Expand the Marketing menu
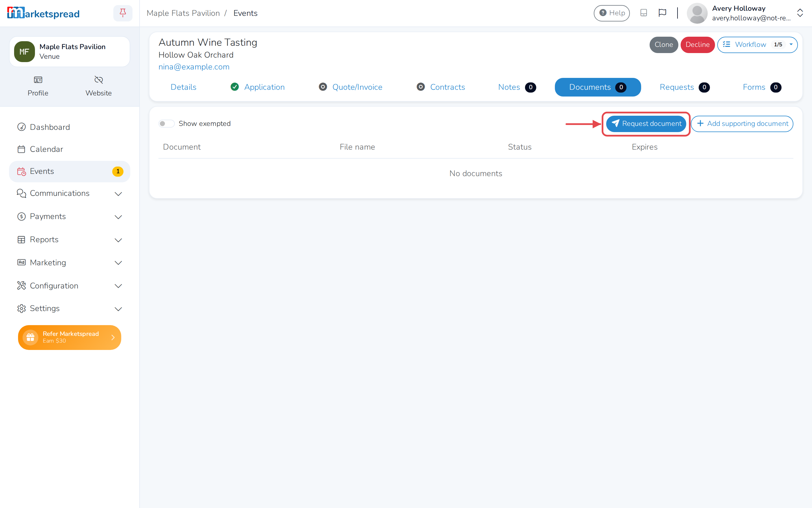Image resolution: width=812 pixels, height=508 pixels. coord(69,262)
